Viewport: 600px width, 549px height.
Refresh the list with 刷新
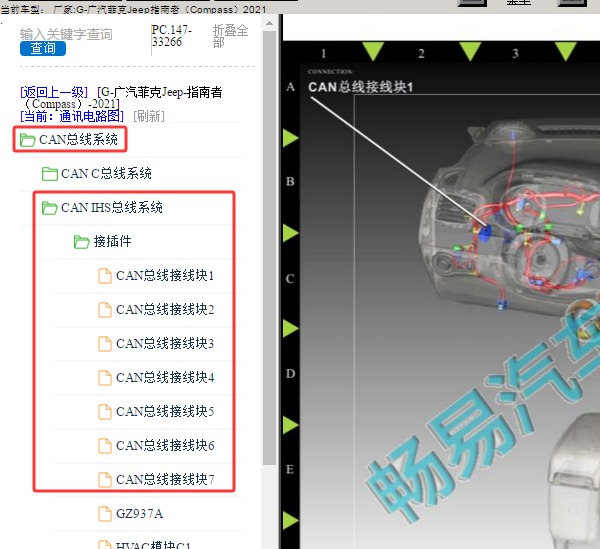pyautogui.click(x=149, y=116)
